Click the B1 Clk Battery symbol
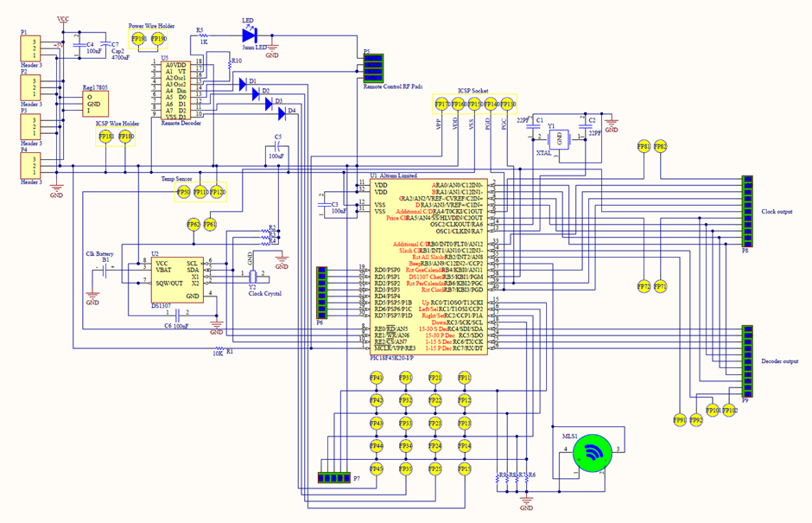 (105, 270)
